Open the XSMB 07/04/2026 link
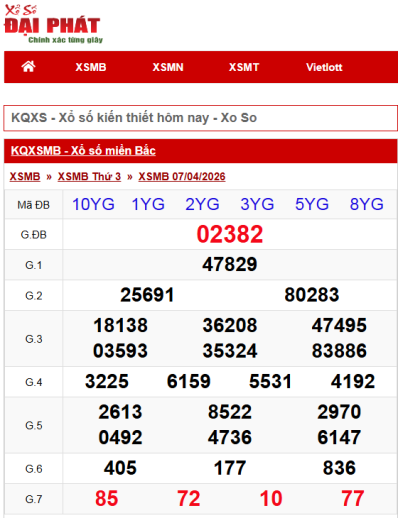 (182, 176)
